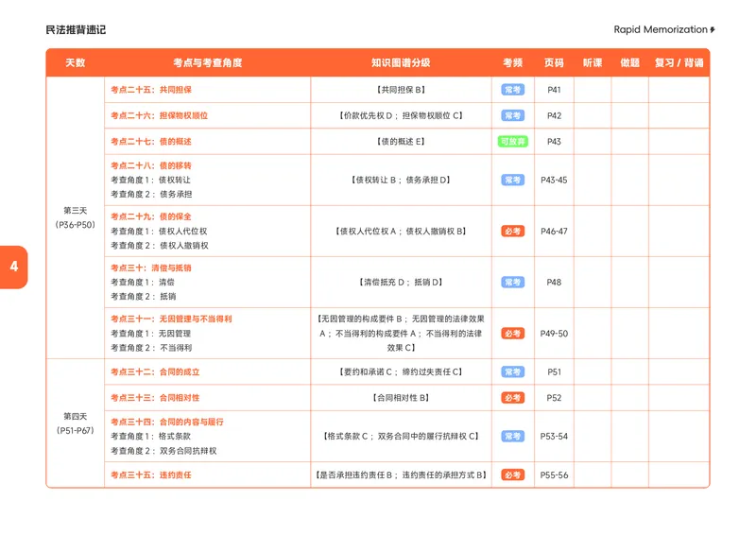Select 考查角度 2:双务合同抗辩权
Screen dimensions: 756x535
tap(163, 451)
